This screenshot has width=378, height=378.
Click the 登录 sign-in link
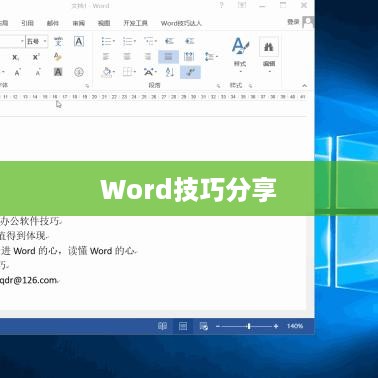tap(293, 22)
